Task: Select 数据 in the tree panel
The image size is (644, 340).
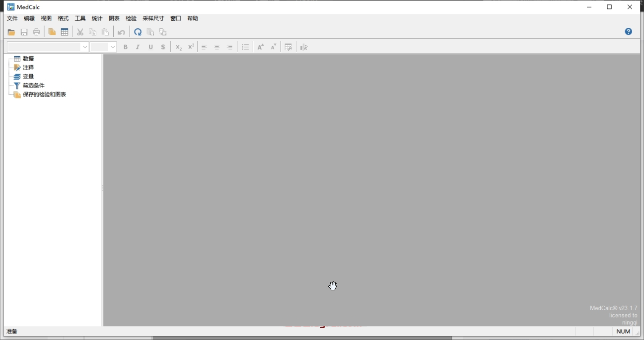Action: pos(28,59)
